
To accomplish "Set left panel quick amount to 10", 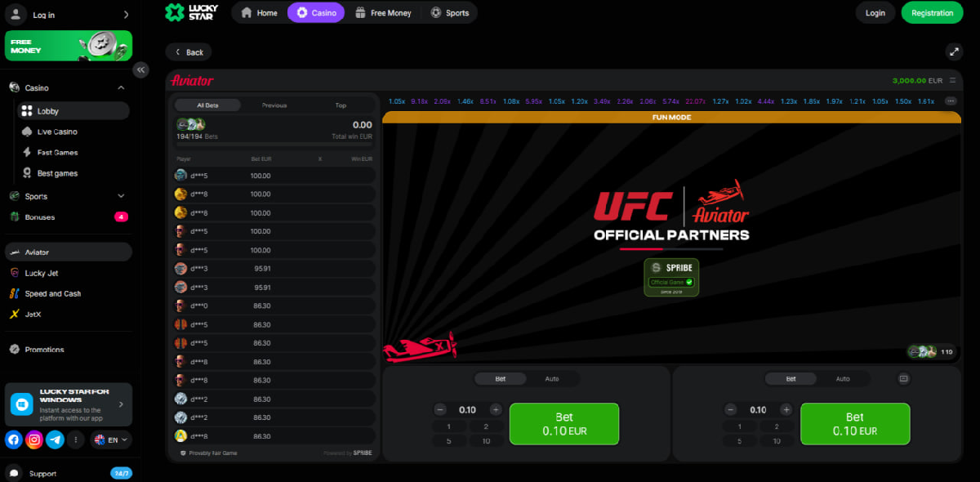I will pos(486,441).
